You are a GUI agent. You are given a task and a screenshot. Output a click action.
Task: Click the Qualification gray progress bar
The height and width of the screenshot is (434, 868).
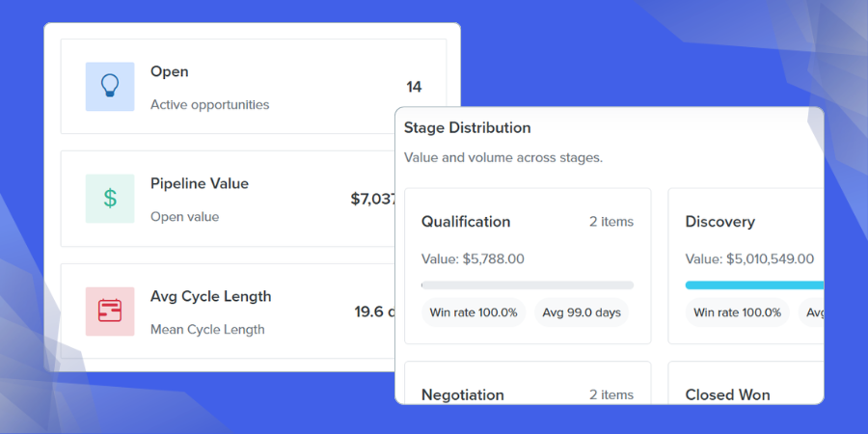(528, 285)
